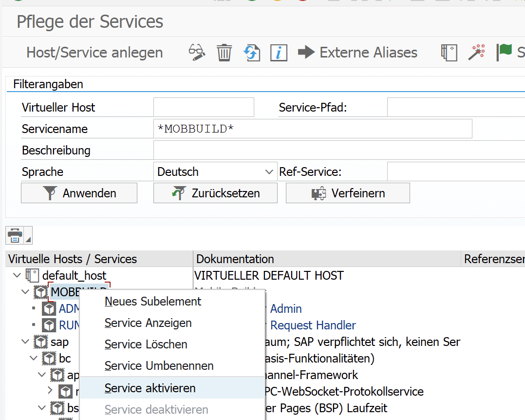Click the MOBBUILD service cube icon
The image size is (525, 420).
click(40, 292)
